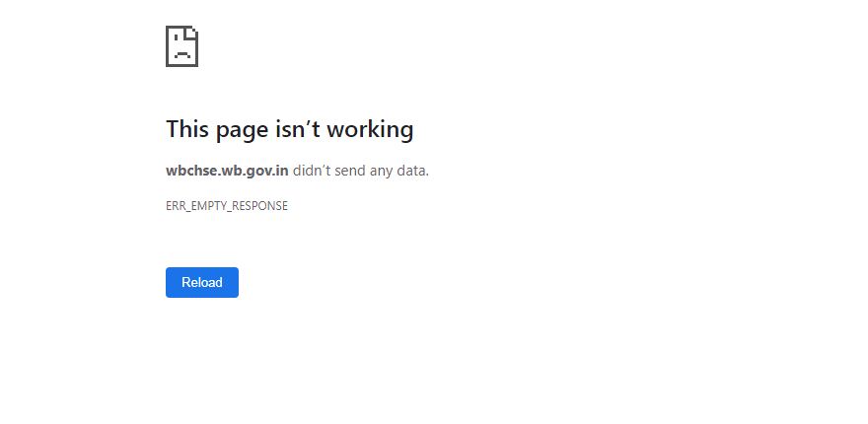Click the word "This" in the heading
Image resolution: width=868 pixels, height=424 pixels.
pyautogui.click(x=187, y=129)
